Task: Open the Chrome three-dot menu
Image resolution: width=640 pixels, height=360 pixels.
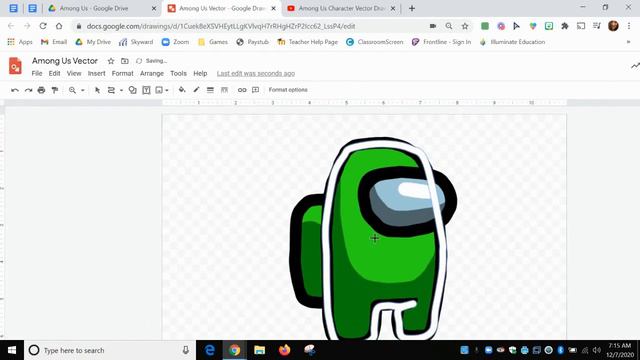Action: 629,26
